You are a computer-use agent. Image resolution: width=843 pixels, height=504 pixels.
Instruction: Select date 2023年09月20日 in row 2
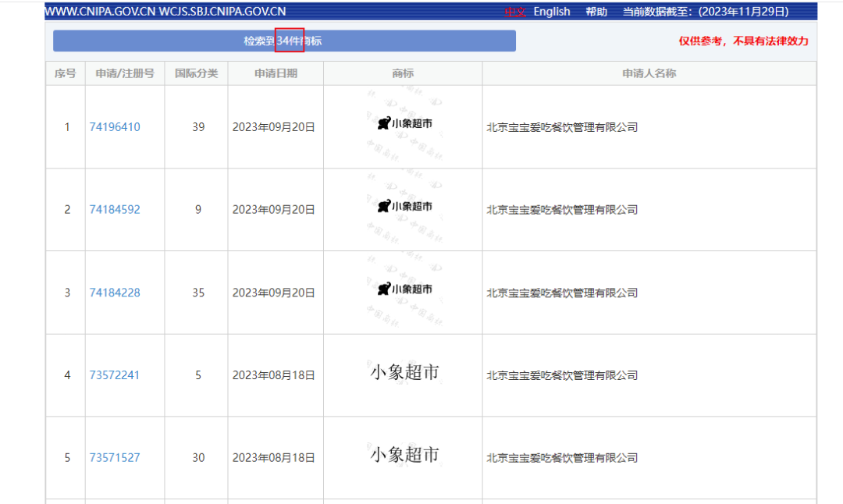[274, 210]
